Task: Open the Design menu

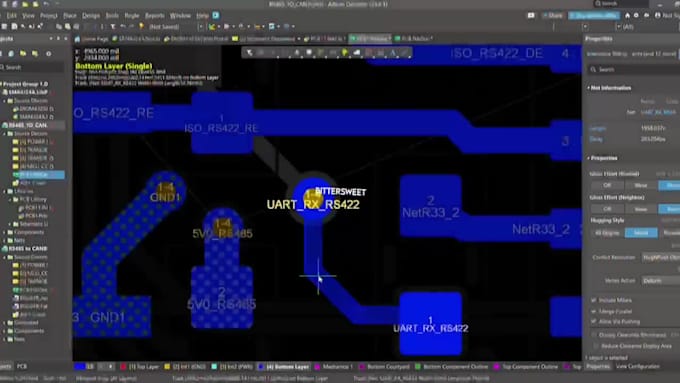Action: point(91,16)
